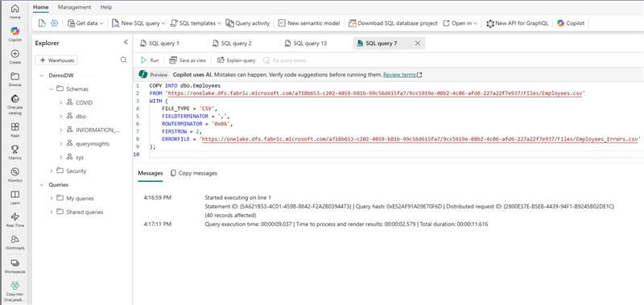Viewport: 644px width, 305px height.
Task: Click the Copilot Preview badge
Action: click(159, 75)
